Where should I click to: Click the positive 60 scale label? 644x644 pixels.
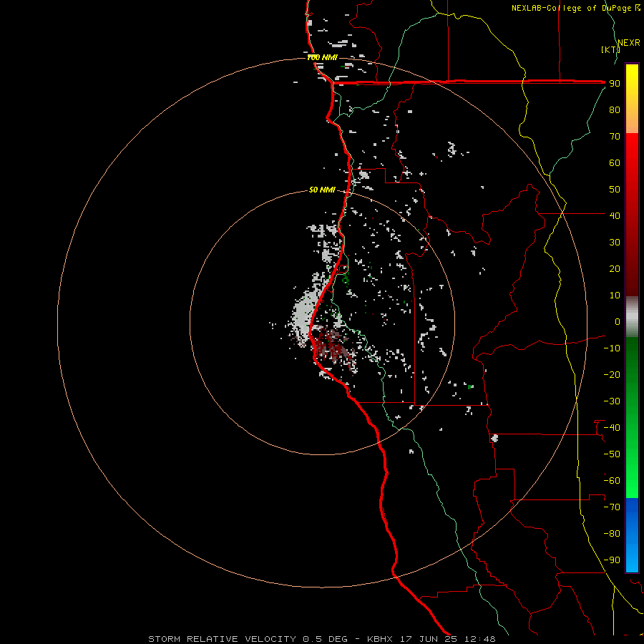click(615, 162)
